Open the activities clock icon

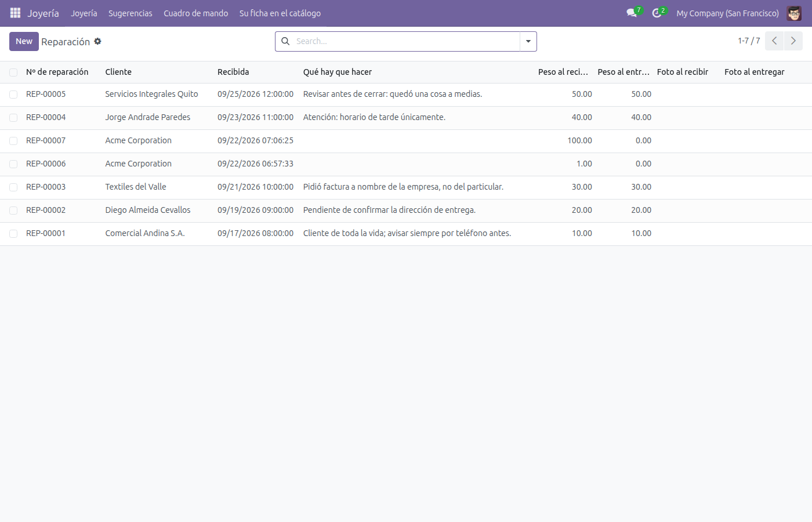[x=657, y=13]
